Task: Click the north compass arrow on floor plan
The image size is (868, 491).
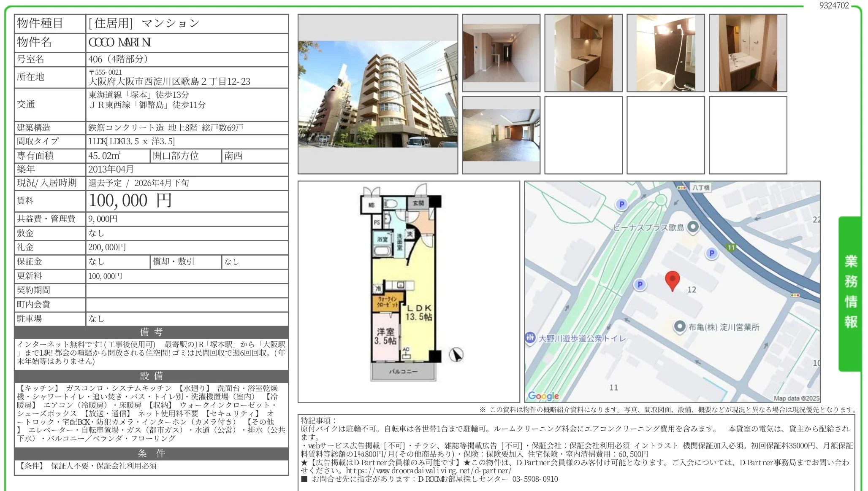Action: coord(456,355)
